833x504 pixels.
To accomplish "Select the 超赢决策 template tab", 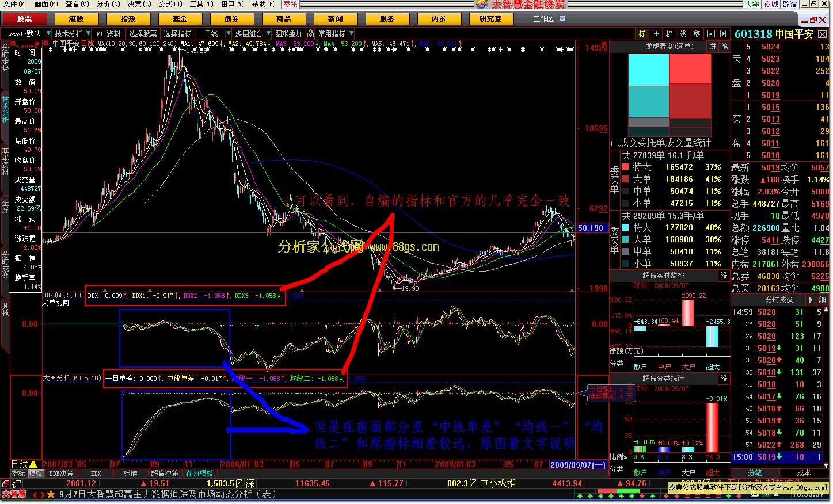I will pos(165,474).
